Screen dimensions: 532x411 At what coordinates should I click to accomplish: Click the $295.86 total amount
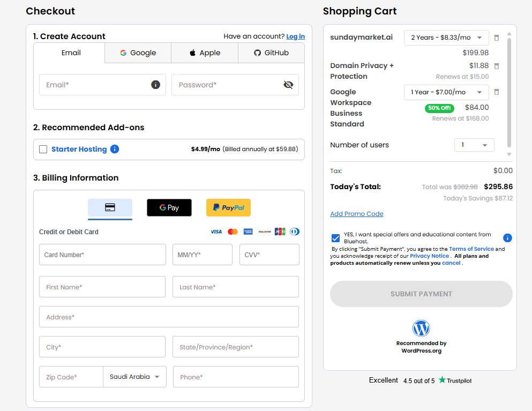(498, 186)
